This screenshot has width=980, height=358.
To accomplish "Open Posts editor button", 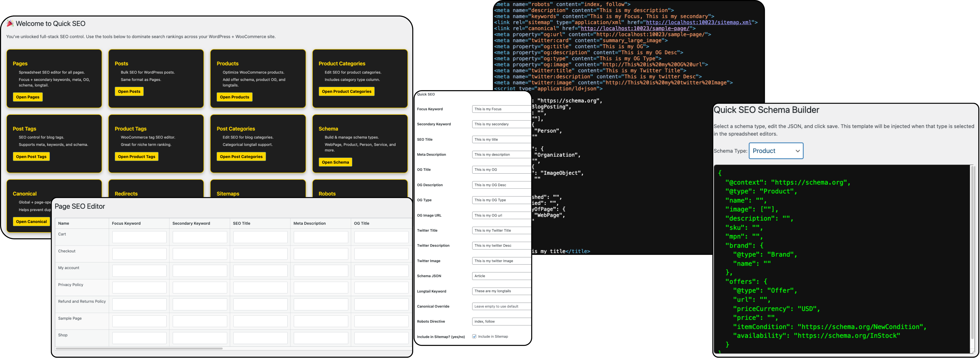I will 129,91.
